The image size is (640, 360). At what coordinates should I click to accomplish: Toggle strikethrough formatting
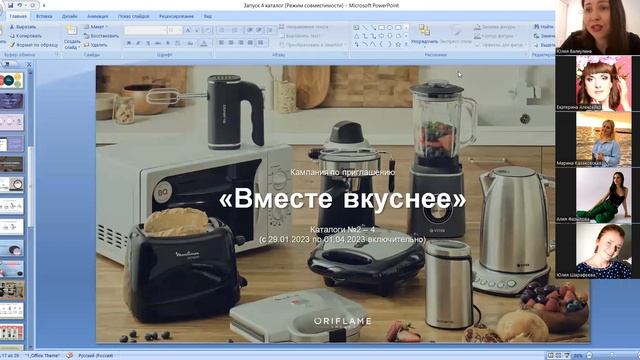tap(158, 43)
